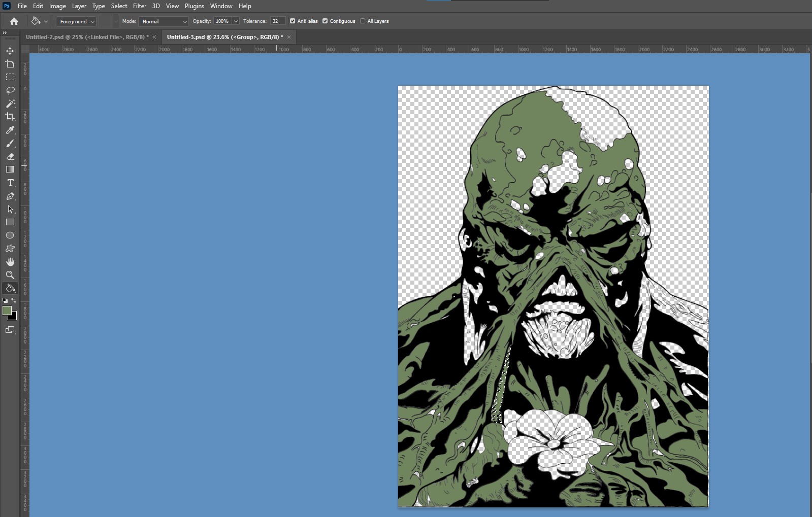Open the Help menu

tap(245, 6)
